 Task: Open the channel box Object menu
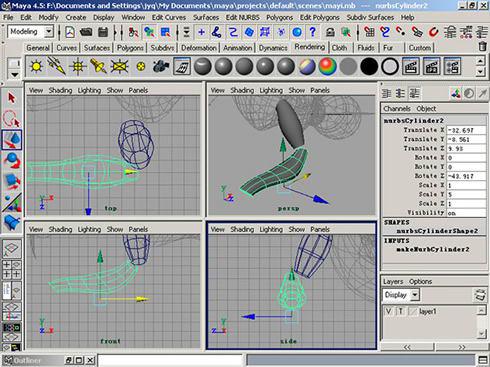click(x=426, y=109)
